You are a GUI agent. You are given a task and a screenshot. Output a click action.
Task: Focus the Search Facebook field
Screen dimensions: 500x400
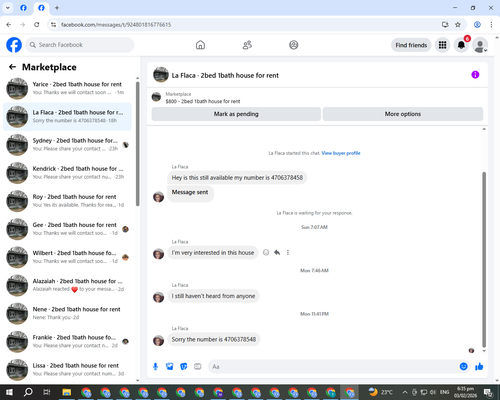coord(80,45)
